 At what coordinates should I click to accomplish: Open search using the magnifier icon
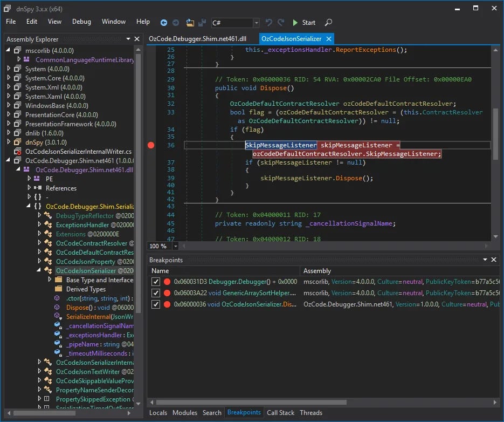328,23
